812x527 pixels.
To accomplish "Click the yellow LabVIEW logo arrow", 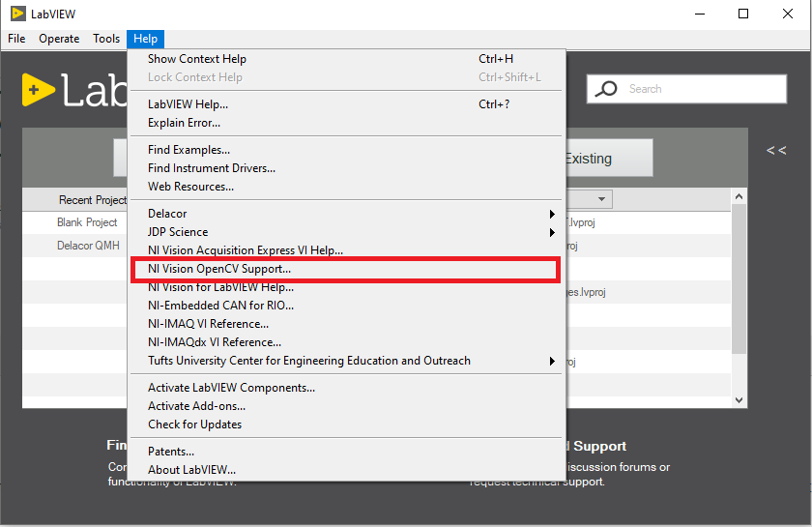I will pyautogui.click(x=39, y=90).
